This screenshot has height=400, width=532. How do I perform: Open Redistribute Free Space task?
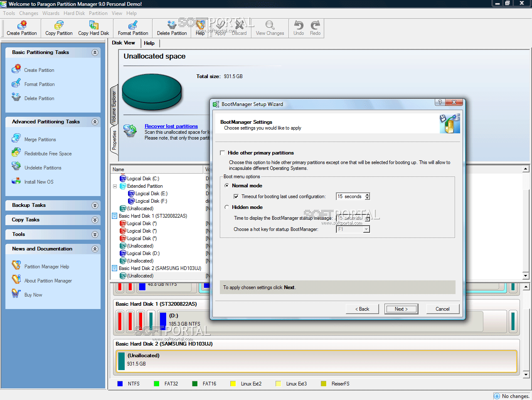(x=48, y=154)
